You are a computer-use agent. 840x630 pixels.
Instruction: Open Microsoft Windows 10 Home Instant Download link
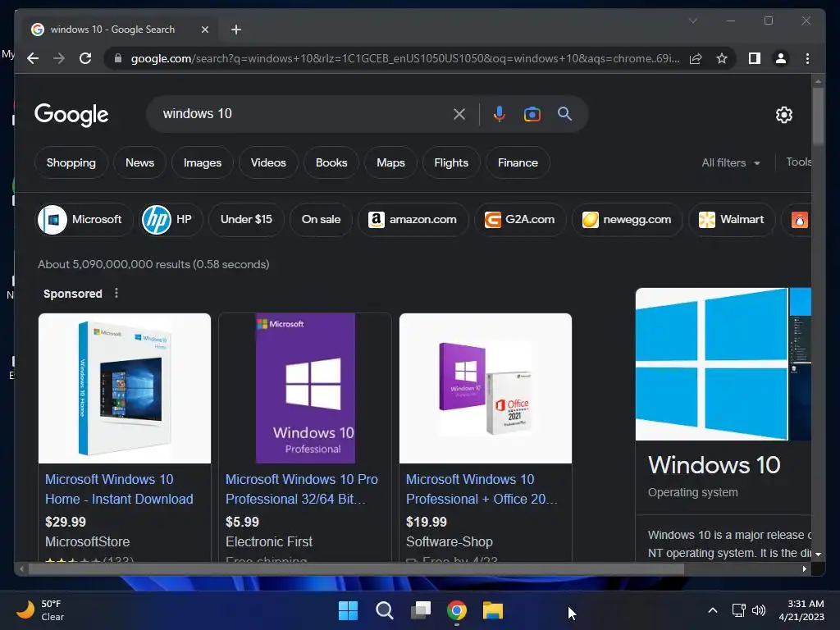(x=119, y=489)
